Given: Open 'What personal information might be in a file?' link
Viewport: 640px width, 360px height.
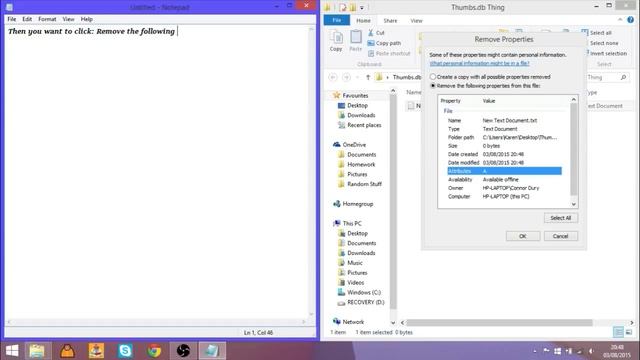Looking at the screenshot, I should 479,63.
